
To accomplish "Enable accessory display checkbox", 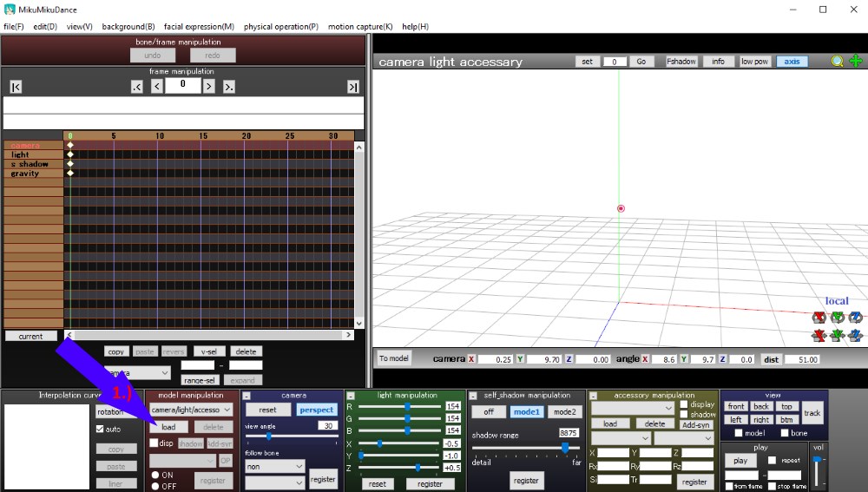I will coord(684,404).
